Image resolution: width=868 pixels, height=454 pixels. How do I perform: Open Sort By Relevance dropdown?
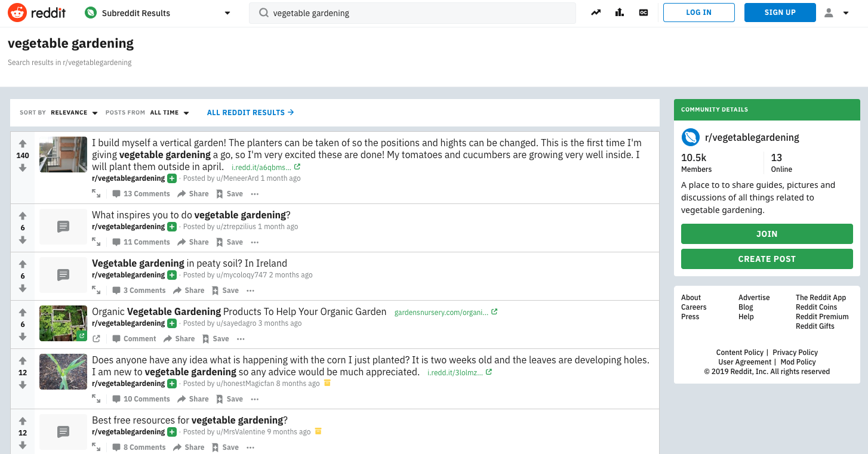point(74,113)
